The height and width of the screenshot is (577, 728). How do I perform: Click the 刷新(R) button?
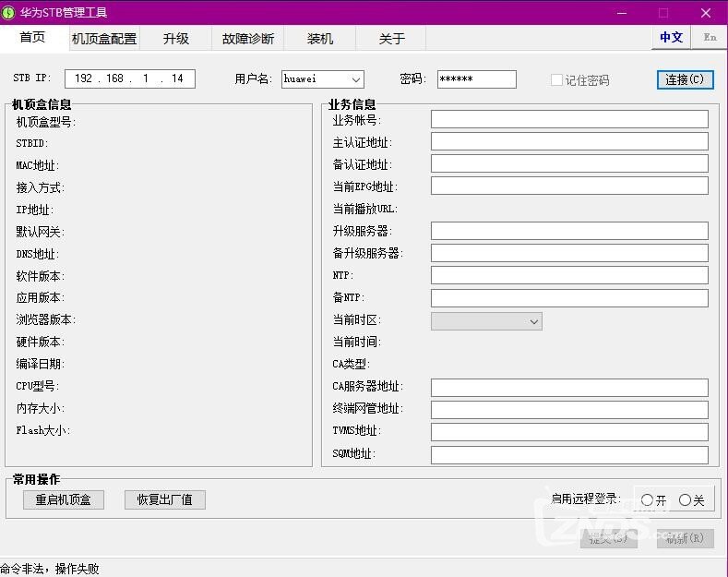(686, 538)
